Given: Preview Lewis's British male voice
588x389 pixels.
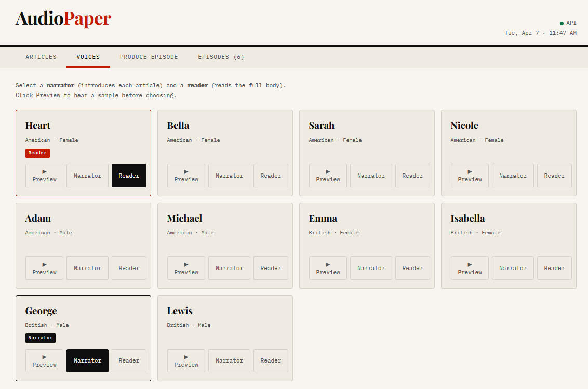Looking at the screenshot, I should [186, 360].
